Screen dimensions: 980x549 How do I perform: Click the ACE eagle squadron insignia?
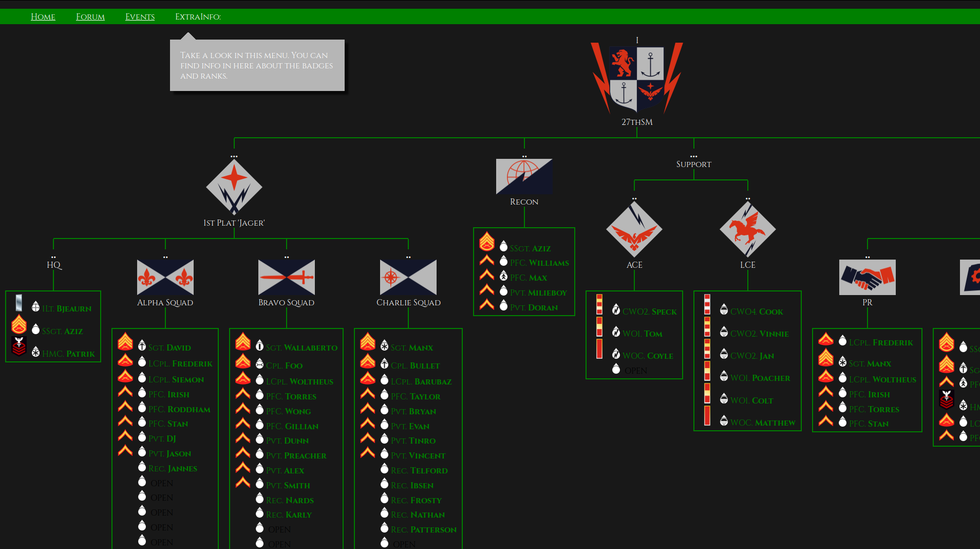tap(635, 230)
